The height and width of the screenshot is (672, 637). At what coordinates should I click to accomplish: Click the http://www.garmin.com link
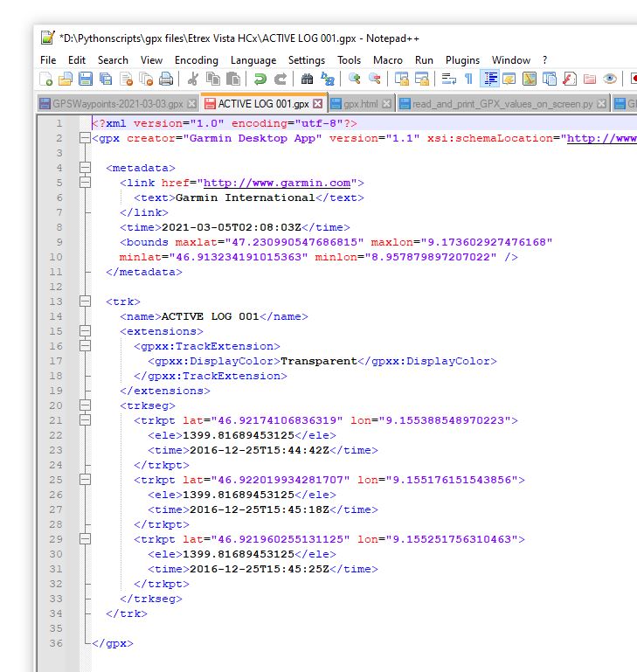coord(277,183)
